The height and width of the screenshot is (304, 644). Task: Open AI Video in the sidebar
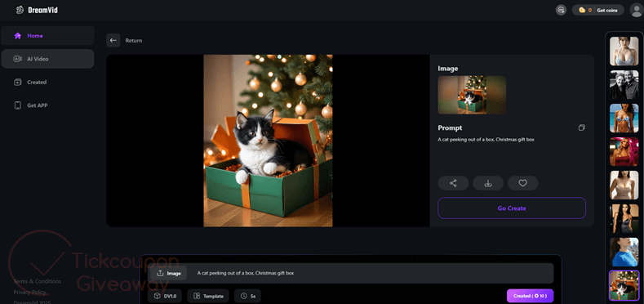point(47,59)
